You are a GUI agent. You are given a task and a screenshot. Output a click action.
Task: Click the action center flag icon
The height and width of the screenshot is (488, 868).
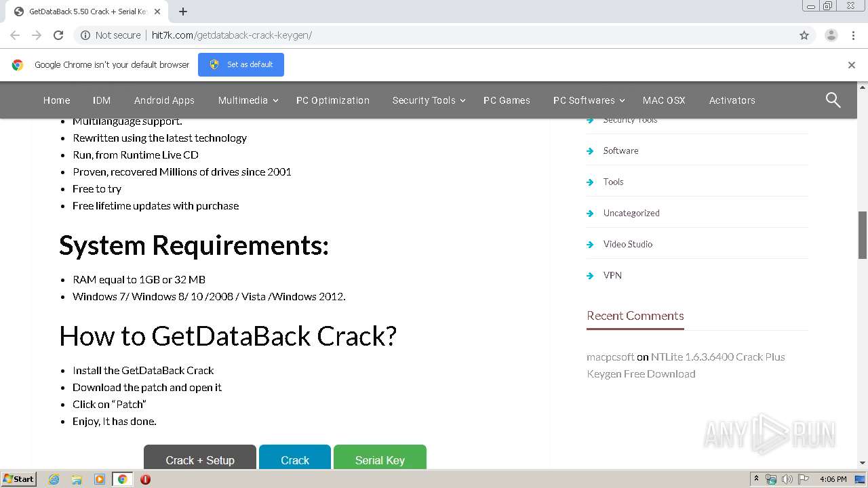pyautogui.click(x=803, y=479)
